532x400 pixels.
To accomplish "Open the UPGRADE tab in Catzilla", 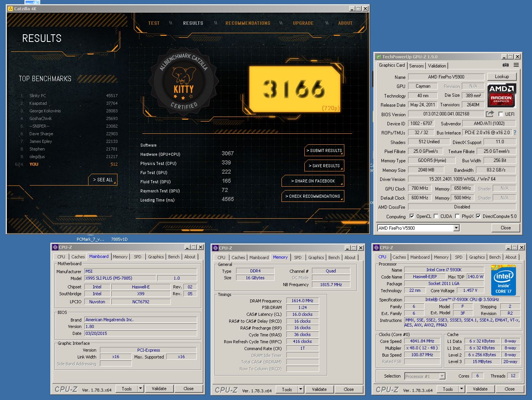I will tap(303, 23).
